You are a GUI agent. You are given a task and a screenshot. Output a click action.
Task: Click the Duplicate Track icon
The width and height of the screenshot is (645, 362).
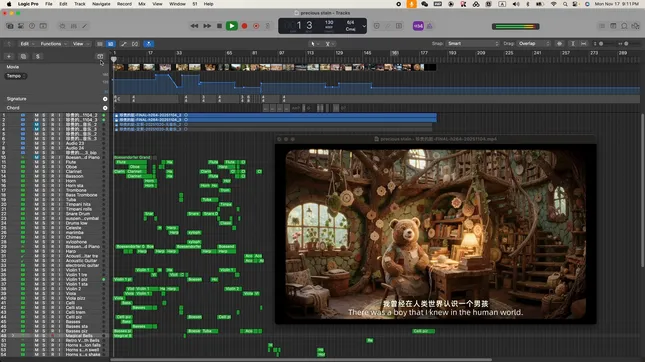coord(23,56)
